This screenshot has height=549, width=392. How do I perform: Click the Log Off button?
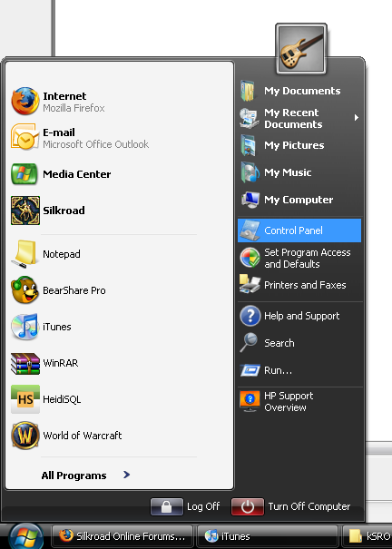tap(185, 506)
